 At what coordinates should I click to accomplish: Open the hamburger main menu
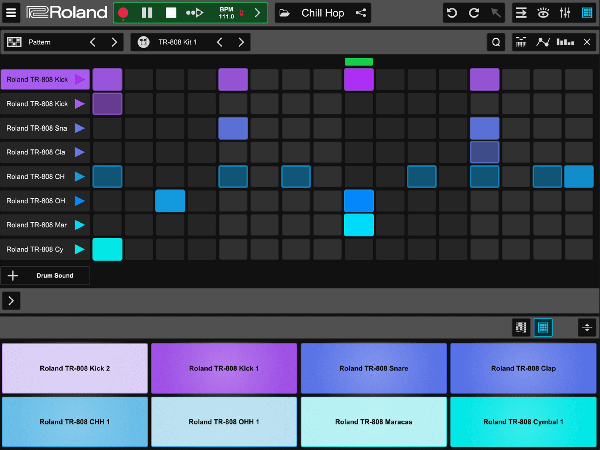(11, 13)
